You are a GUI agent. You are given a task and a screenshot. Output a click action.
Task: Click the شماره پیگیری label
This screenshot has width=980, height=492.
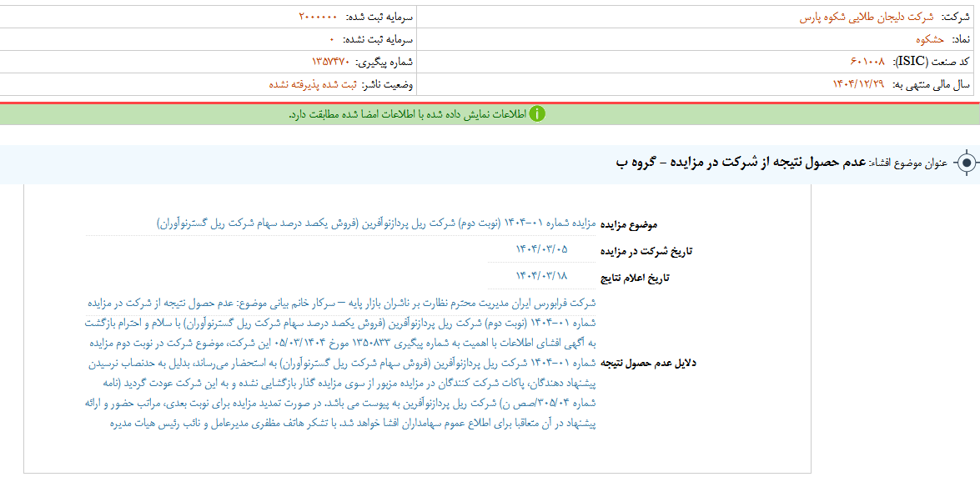[x=384, y=61]
